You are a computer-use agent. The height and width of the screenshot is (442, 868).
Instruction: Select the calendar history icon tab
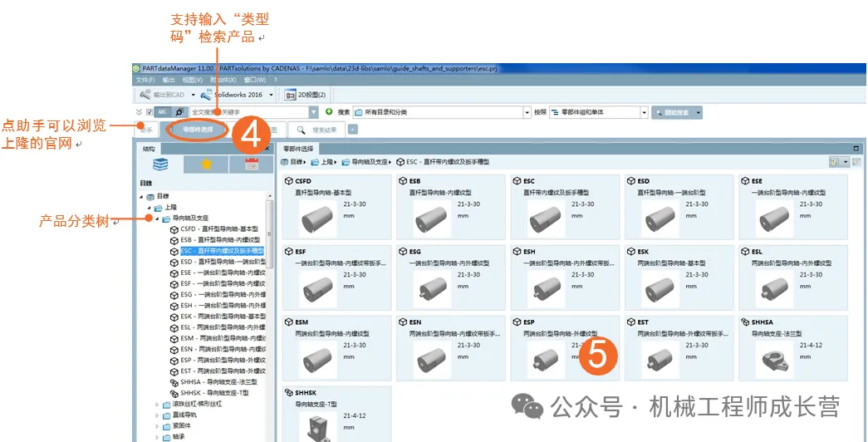[x=252, y=164]
